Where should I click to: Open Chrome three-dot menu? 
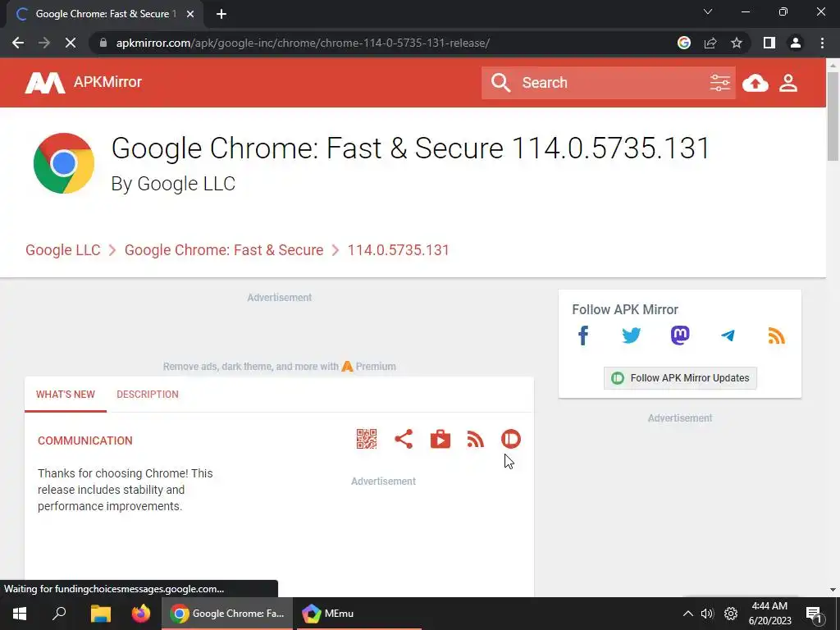822,43
